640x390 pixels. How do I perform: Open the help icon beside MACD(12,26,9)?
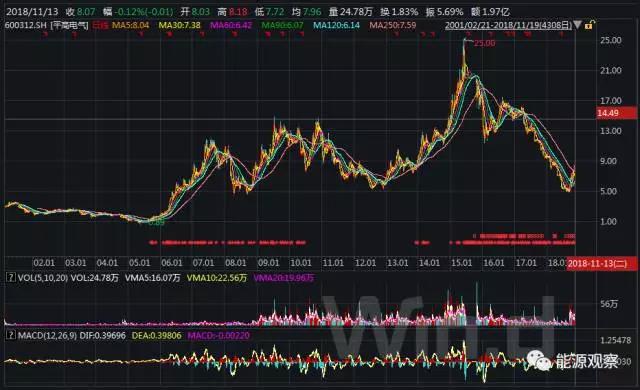click(x=11, y=336)
